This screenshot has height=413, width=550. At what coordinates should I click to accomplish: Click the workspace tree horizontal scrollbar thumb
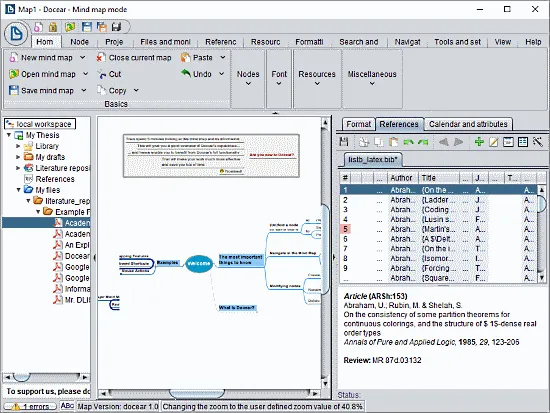pyautogui.click(x=21, y=377)
